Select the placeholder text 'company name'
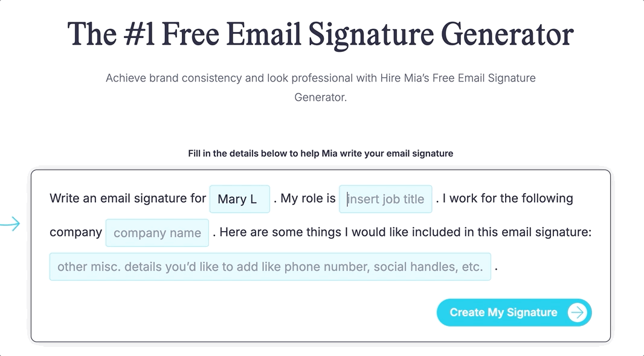 pyautogui.click(x=157, y=232)
